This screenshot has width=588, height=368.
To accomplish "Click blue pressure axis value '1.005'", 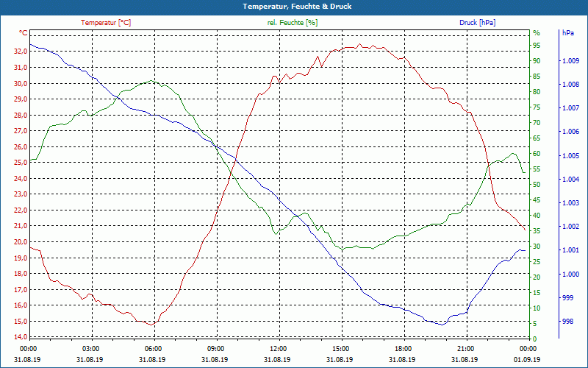I will click(x=571, y=156).
